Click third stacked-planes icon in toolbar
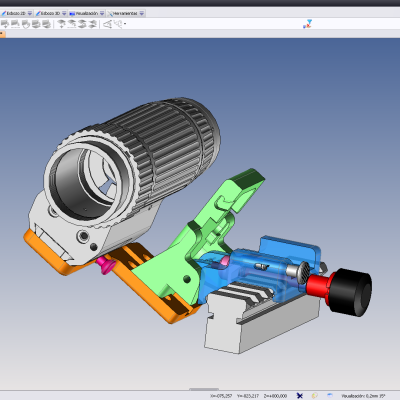Viewport: 400px width, 400px height. click(x=82, y=24)
